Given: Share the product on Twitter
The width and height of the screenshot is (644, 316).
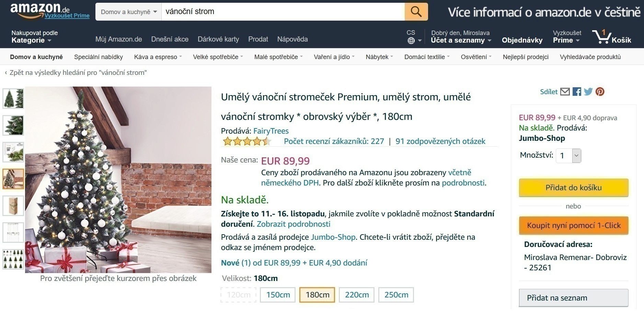Looking at the screenshot, I should [588, 92].
